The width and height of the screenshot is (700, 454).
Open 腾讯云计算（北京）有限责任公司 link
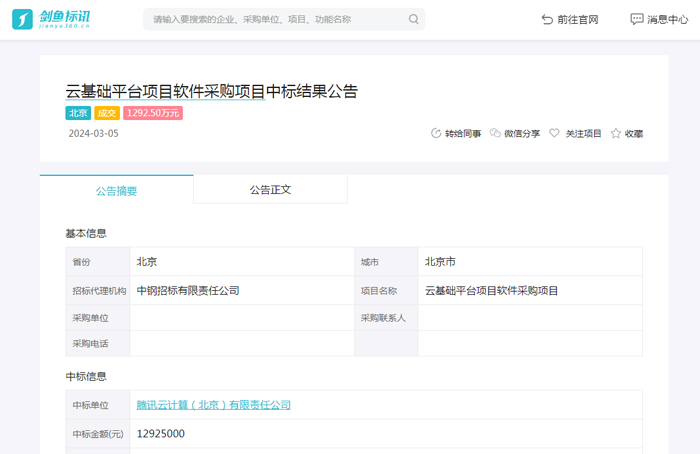coord(213,405)
